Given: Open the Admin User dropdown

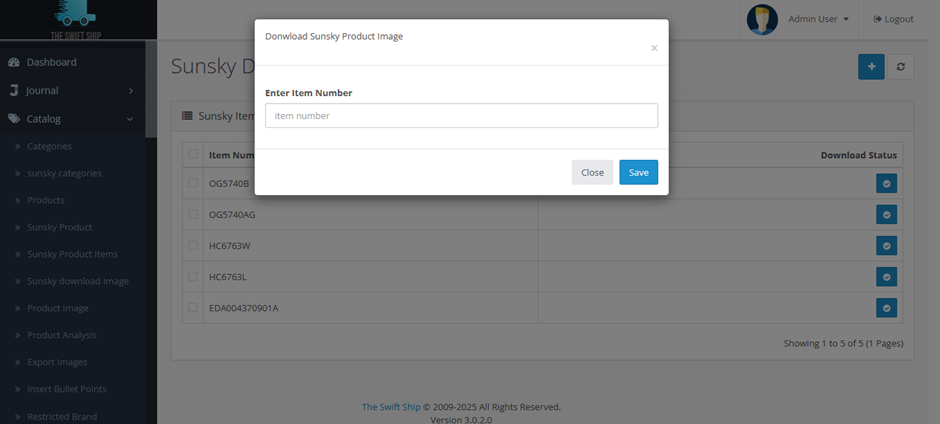Looking at the screenshot, I should point(818,19).
